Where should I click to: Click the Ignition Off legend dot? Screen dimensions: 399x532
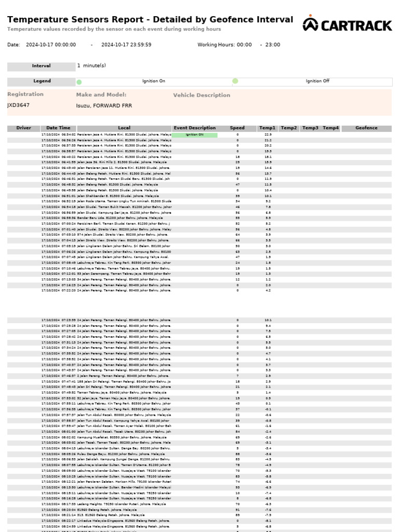coord(235,81)
